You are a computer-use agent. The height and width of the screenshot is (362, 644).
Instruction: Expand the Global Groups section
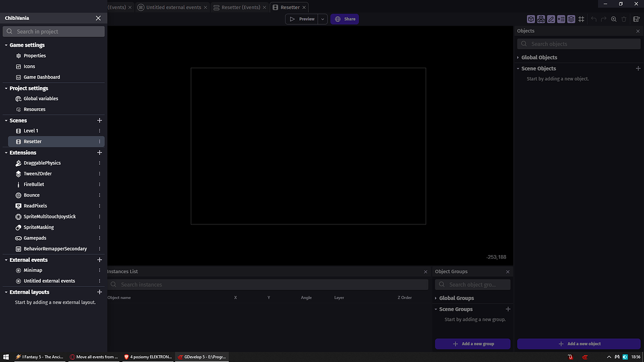coord(436,299)
